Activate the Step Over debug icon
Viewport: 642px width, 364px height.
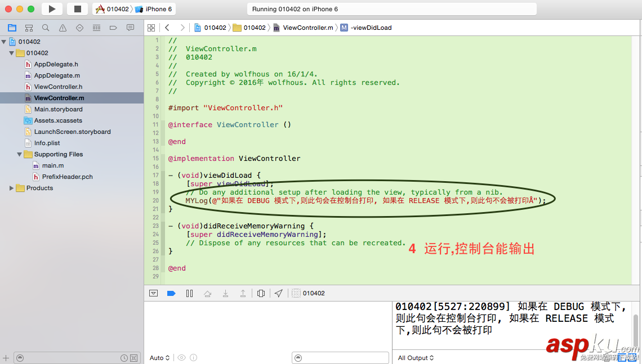point(207,293)
